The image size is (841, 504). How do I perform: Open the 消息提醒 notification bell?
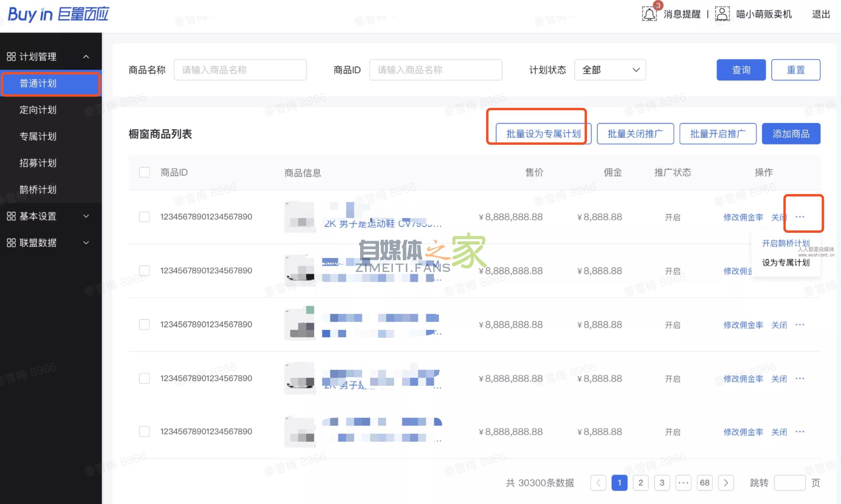click(649, 13)
